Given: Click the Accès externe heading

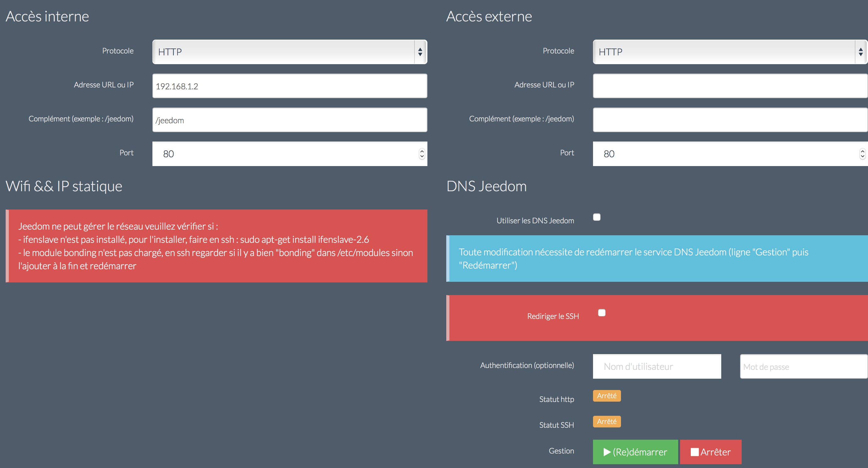Looking at the screenshot, I should tap(489, 17).
